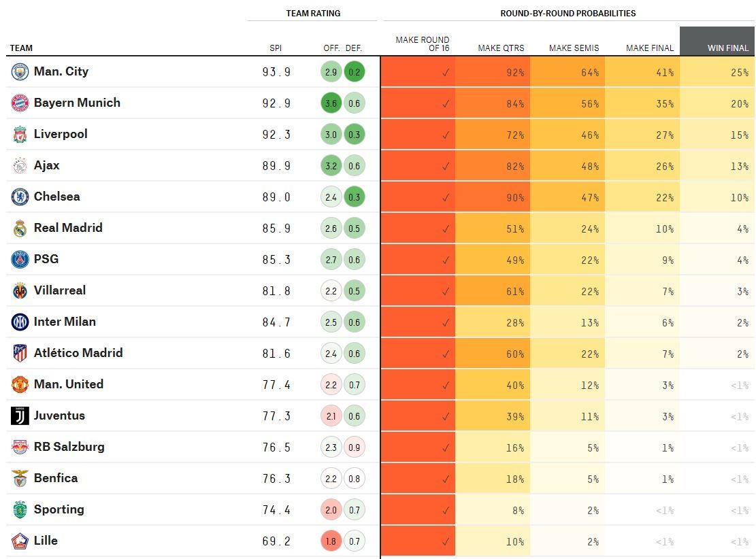Click Lille's 1.8 offense rating circle
Screen dimensions: 756x559
point(331,541)
